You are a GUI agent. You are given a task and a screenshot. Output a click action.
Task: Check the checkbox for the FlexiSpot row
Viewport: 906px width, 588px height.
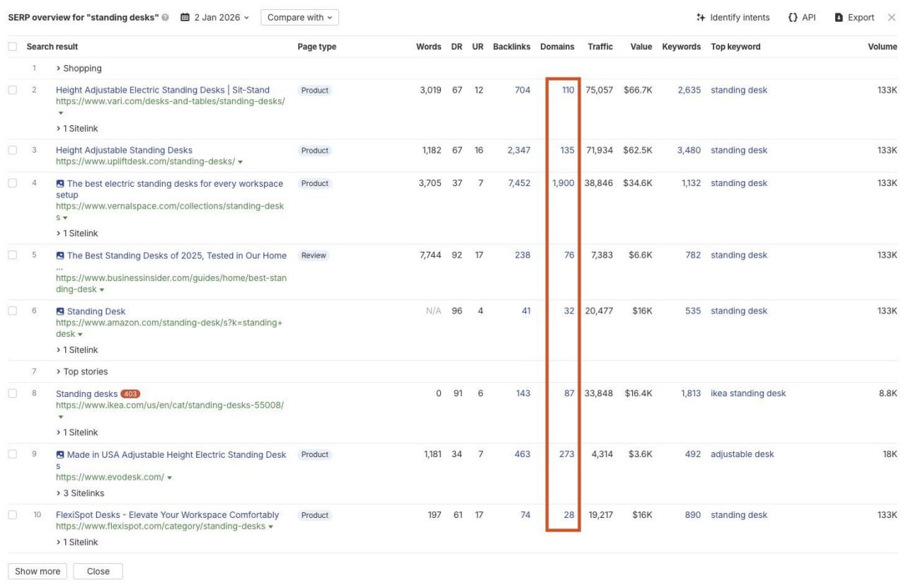pos(12,515)
